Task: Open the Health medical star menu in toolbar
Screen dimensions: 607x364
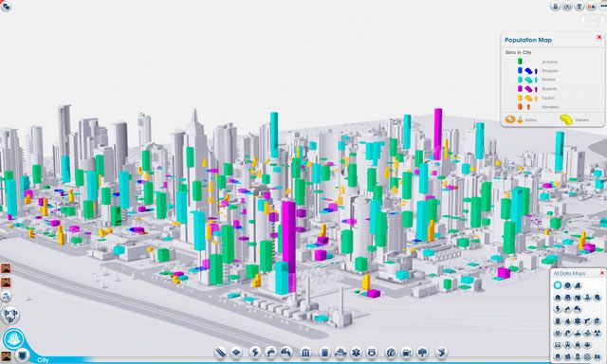Action: pos(356,353)
